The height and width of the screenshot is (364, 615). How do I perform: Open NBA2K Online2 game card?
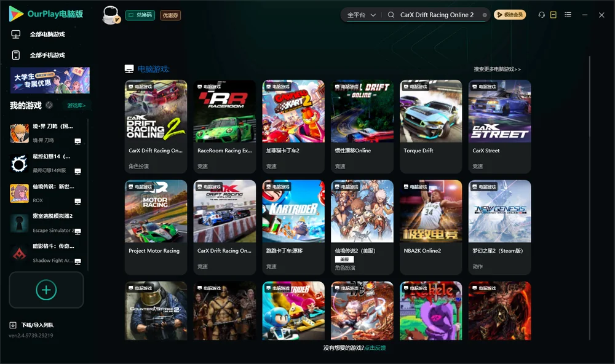(430, 227)
